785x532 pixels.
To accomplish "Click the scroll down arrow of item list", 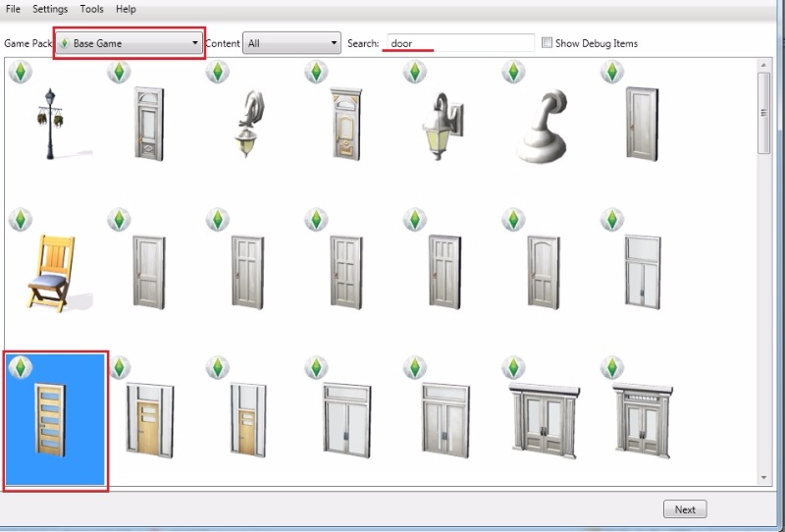I will pyautogui.click(x=764, y=477).
